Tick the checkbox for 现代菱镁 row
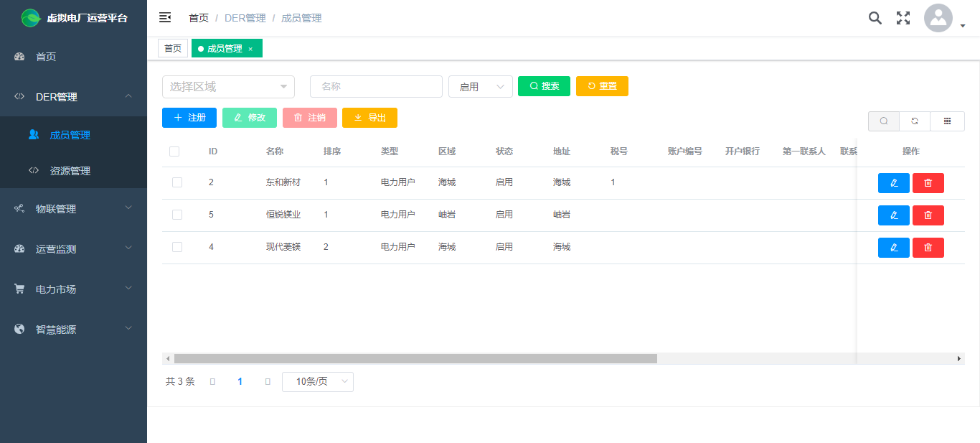980x443 pixels. pos(177,247)
